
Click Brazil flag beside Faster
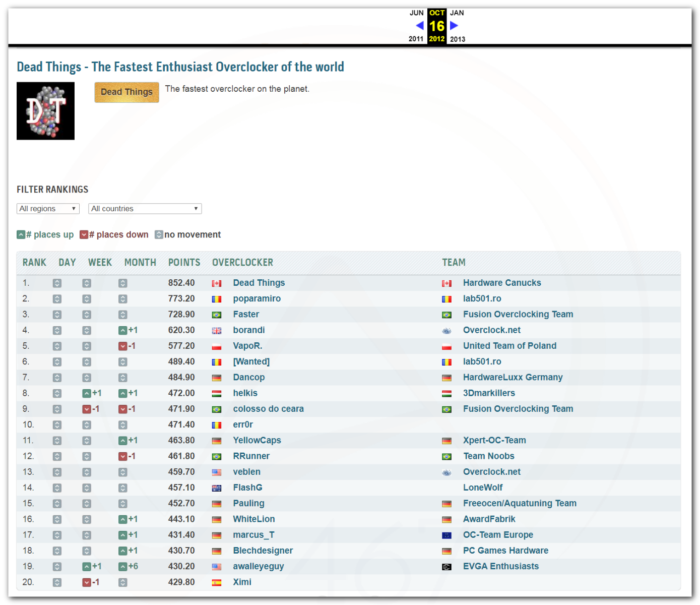[x=217, y=315]
